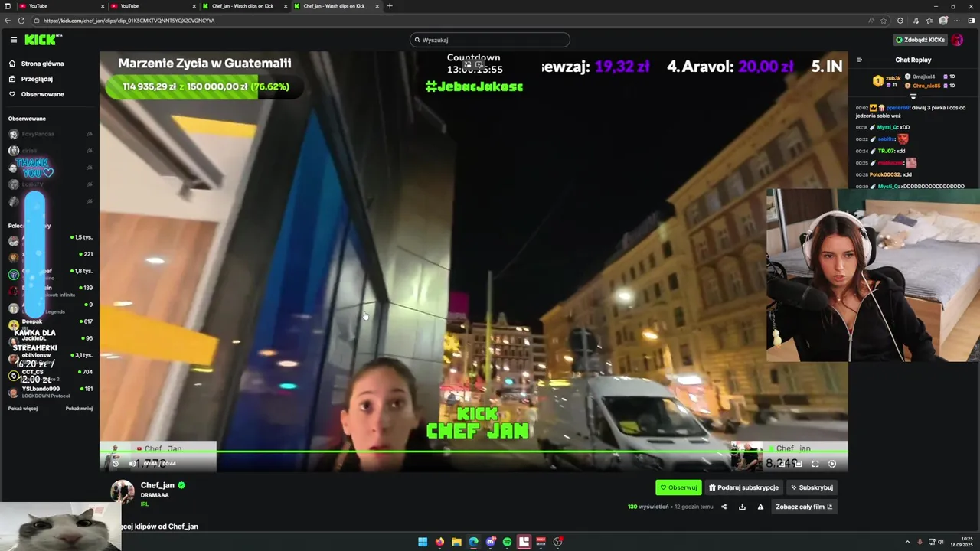This screenshot has height=551, width=980.
Task: Open taskbar clock and date
Action: (x=961, y=542)
